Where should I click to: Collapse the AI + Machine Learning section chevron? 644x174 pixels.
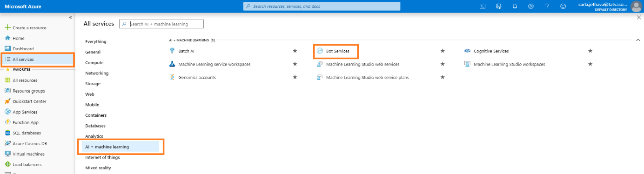(638, 40)
